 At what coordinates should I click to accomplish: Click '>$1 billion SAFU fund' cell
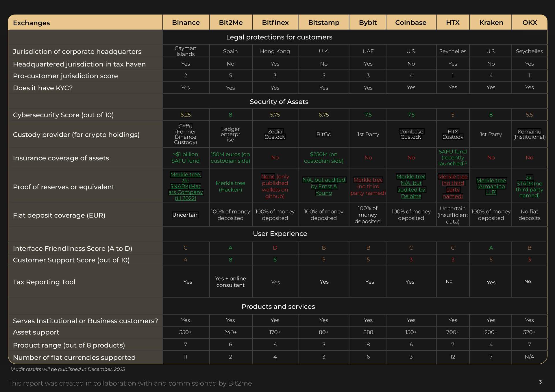[186, 157]
